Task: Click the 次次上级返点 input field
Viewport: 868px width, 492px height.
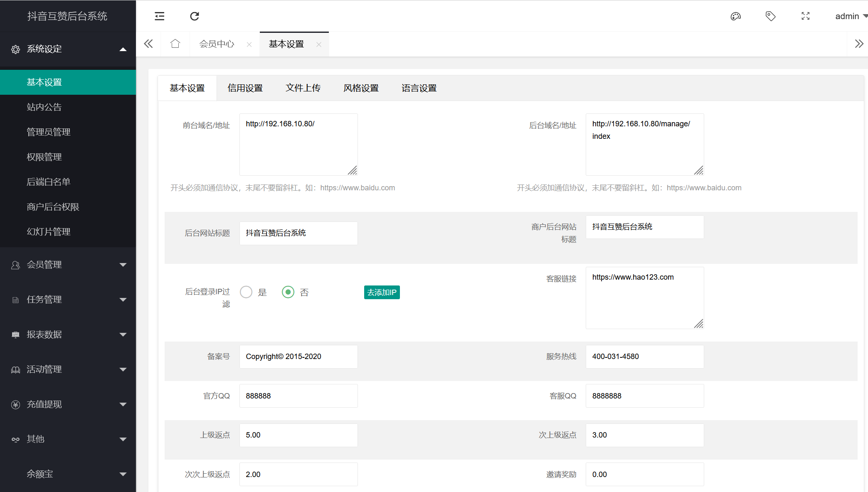Action: (298, 475)
